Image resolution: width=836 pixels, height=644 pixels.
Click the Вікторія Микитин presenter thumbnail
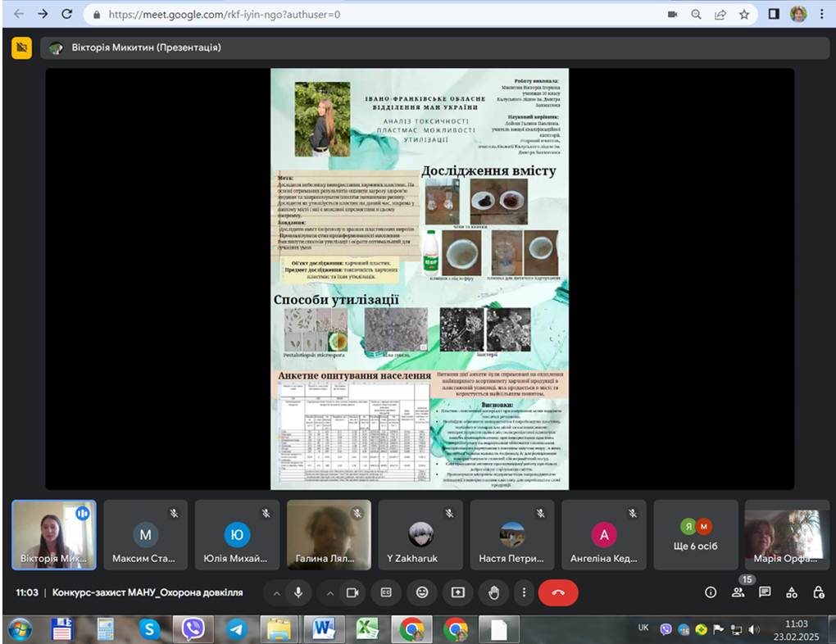click(x=54, y=534)
